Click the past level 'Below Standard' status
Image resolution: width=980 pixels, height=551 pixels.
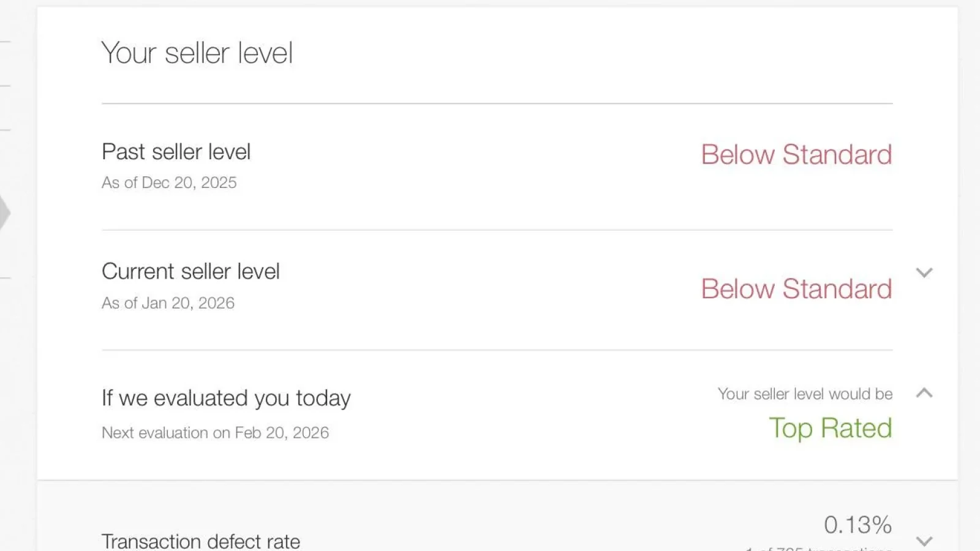click(796, 154)
